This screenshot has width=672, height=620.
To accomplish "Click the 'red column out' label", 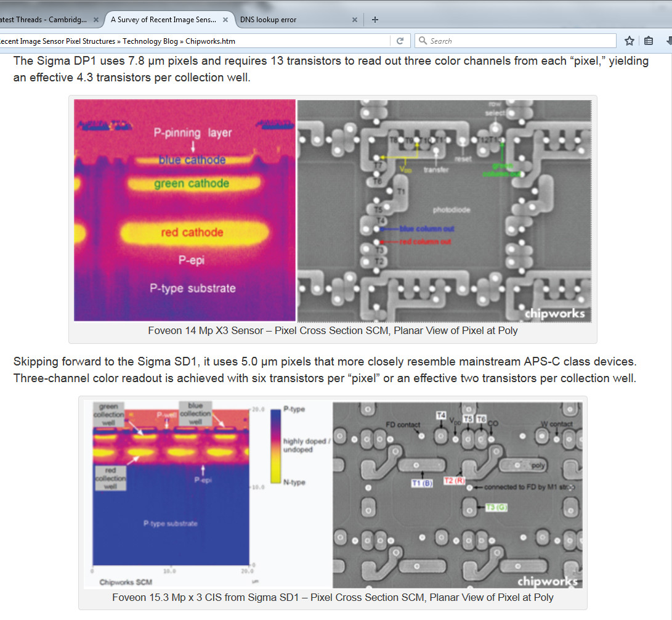I will (x=425, y=242).
